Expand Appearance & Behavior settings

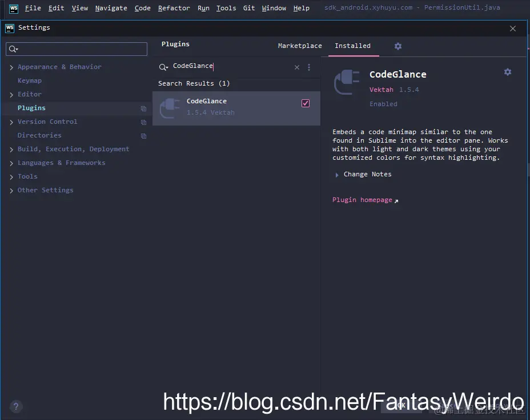click(11, 67)
